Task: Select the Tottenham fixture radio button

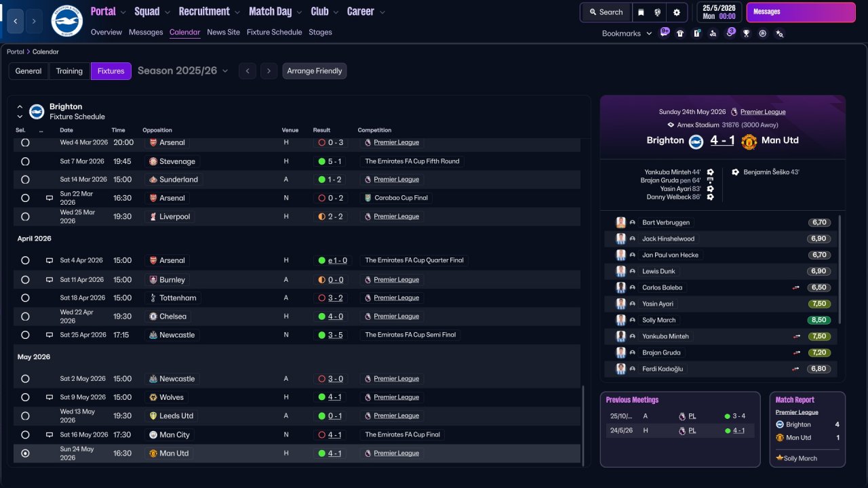Action: (25, 298)
